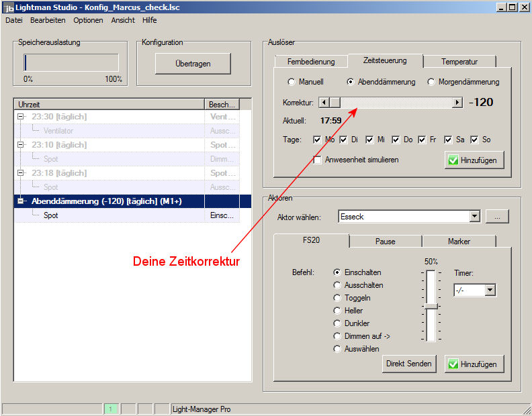The image size is (532, 416).
Task: Toggle the Sa day checkbox
Action: point(448,140)
